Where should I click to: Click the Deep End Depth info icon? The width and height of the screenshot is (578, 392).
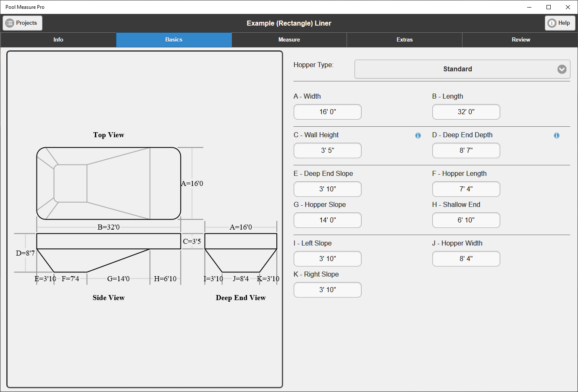[x=557, y=136]
